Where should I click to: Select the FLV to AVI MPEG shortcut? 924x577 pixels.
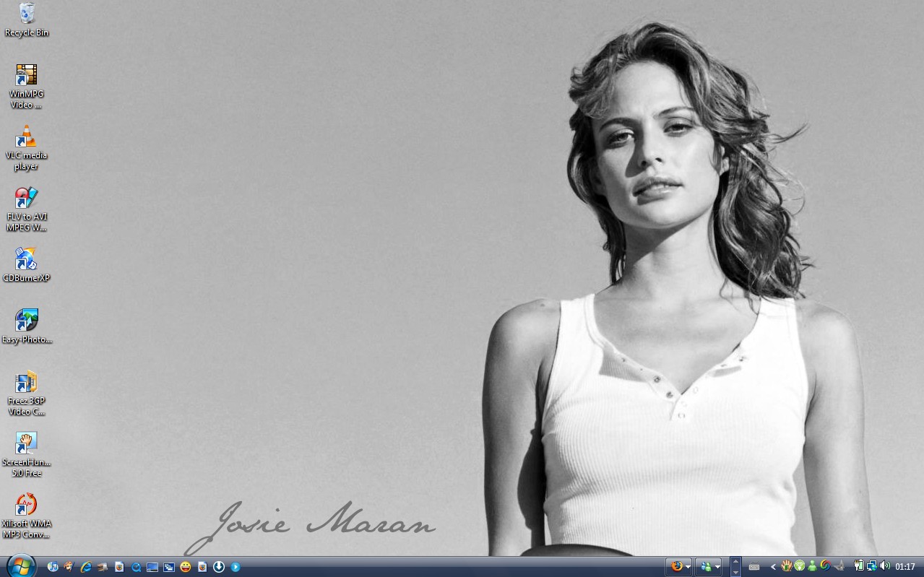pos(26,198)
